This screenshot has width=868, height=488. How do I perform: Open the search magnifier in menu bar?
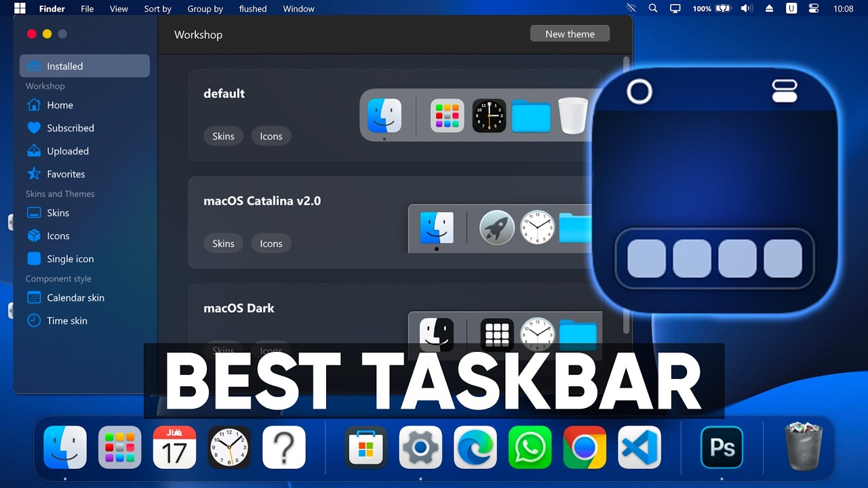pos(653,9)
